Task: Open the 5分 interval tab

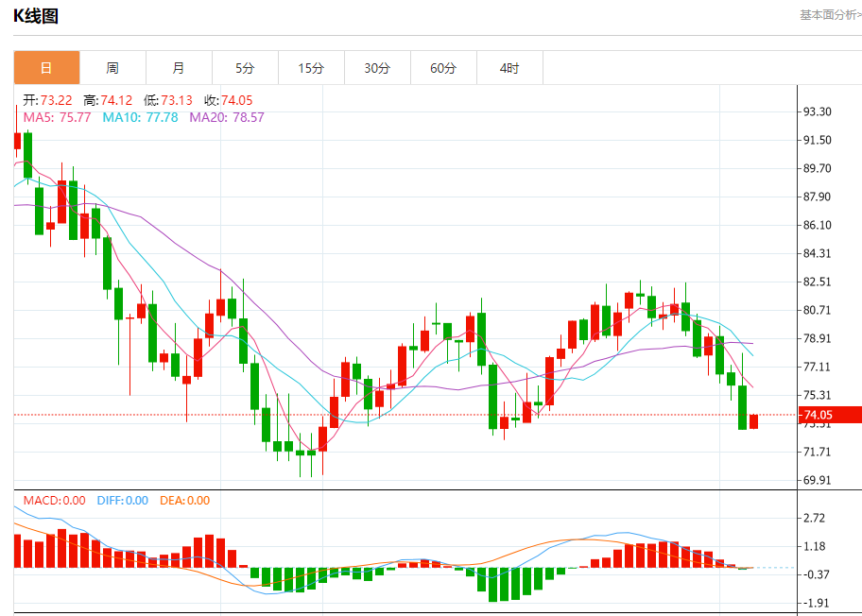Action: pyautogui.click(x=245, y=68)
